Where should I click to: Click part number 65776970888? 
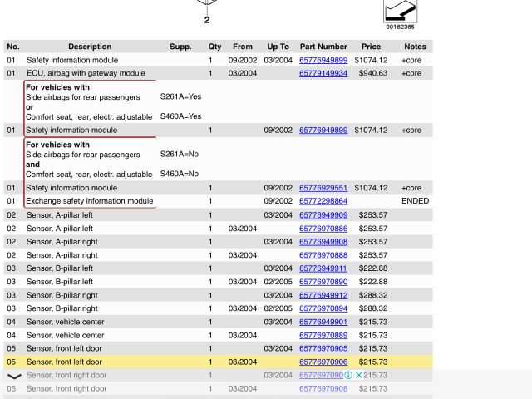[x=323, y=255]
